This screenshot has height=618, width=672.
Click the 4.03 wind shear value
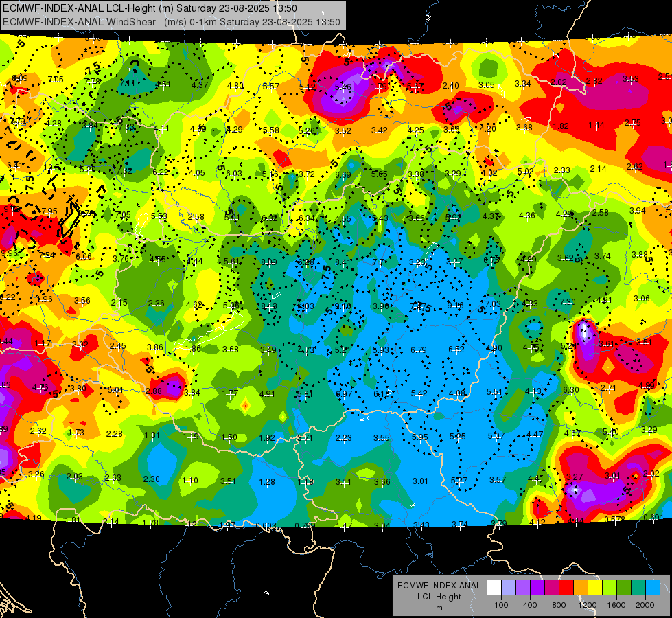(306, 306)
